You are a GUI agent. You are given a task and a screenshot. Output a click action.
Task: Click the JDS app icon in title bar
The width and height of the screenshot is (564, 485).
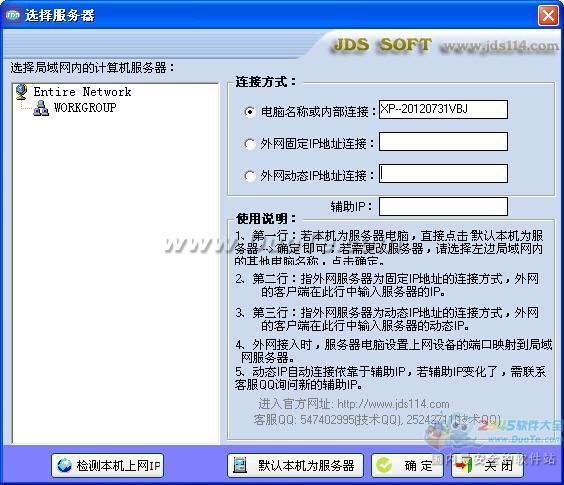(x=13, y=15)
